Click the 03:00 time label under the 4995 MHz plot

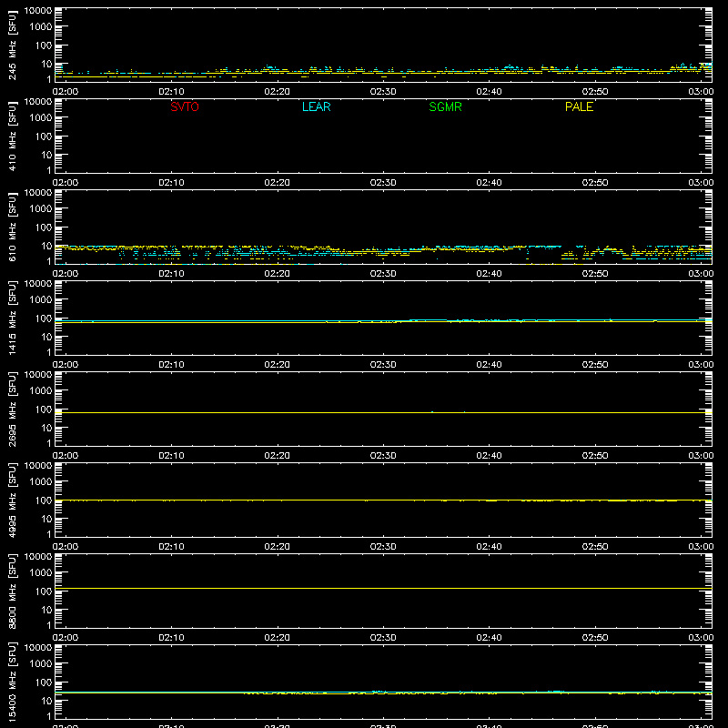coord(701,547)
